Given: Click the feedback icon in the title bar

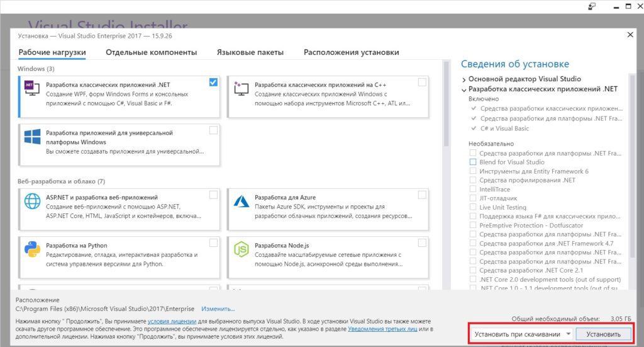Looking at the screenshot, I should point(592,6).
